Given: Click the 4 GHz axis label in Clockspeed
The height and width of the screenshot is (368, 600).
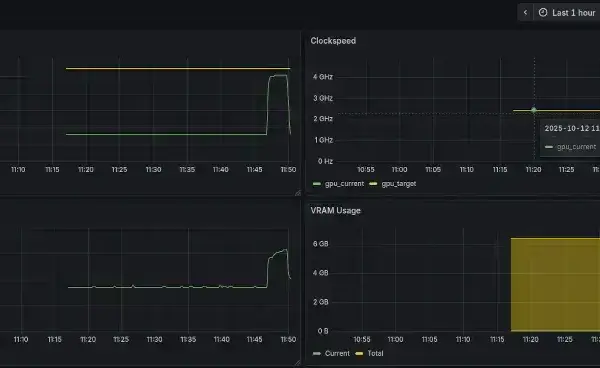Looking at the screenshot, I should (x=323, y=77).
